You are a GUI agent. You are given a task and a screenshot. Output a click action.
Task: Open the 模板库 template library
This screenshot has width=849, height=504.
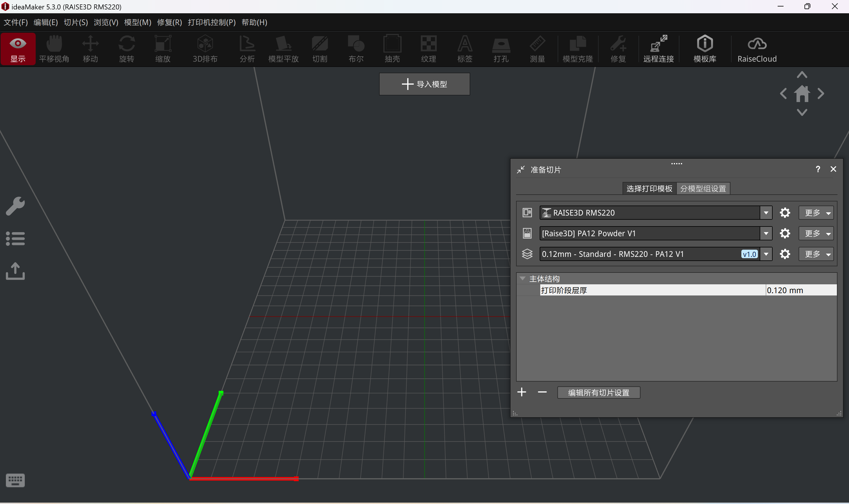click(x=705, y=49)
